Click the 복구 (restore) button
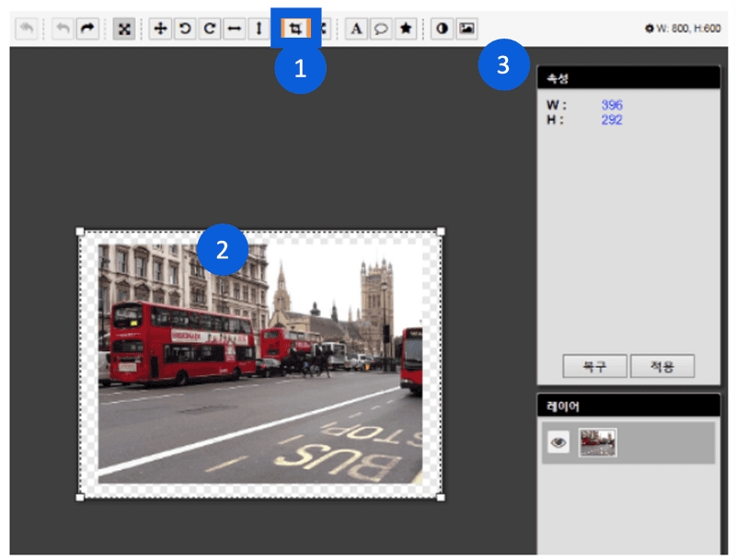This screenshot has width=736, height=560. click(594, 366)
